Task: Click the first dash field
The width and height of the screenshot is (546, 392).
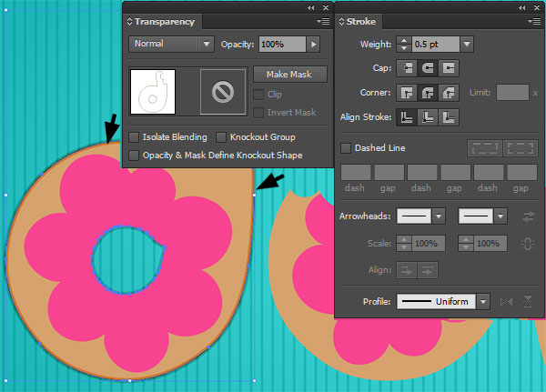Action: click(x=356, y=172)
